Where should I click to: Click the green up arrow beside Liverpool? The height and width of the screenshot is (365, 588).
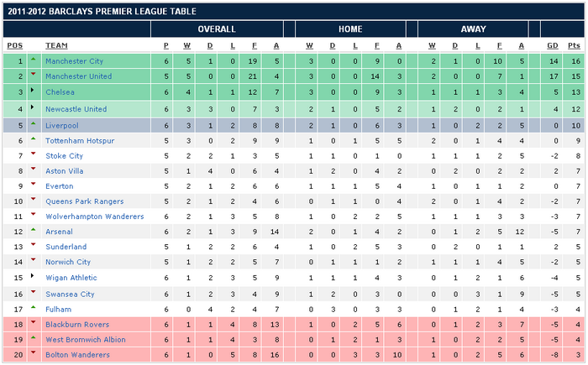[x=33, y=123]
